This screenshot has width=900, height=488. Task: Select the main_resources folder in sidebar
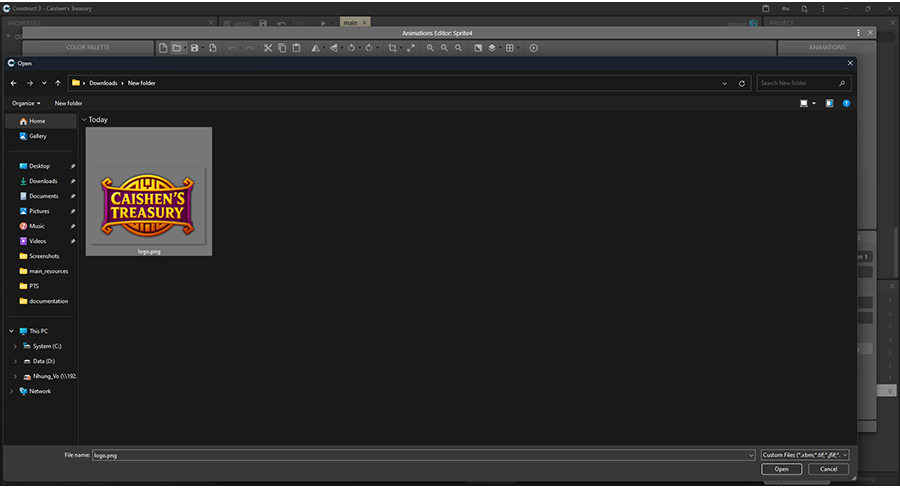click(x=48, y=271)
